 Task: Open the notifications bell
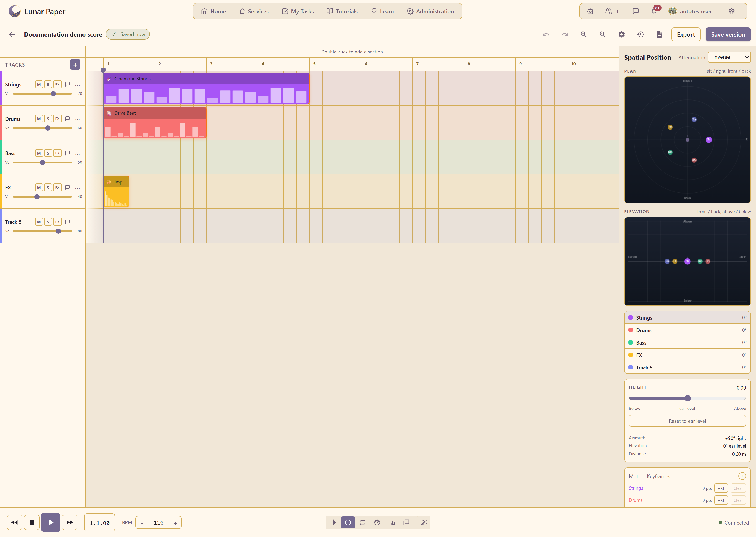coord(654,11)
